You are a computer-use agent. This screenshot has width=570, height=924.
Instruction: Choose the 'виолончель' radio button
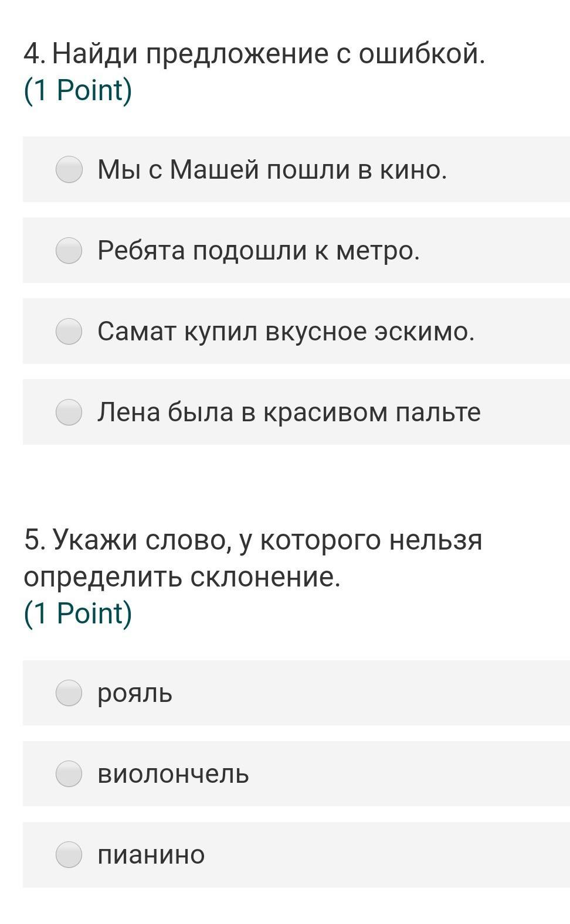pos(69,774)
